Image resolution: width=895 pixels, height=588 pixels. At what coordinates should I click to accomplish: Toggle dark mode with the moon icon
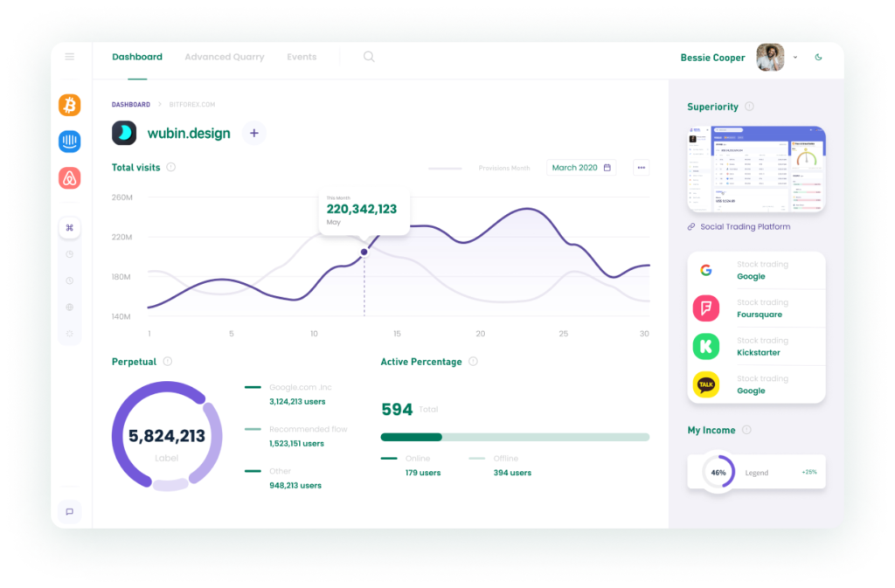(x=818, y=57)
